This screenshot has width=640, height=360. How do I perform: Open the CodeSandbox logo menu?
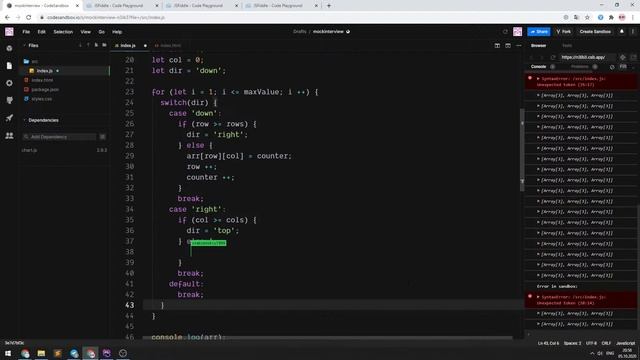click(x=9, y=31)
